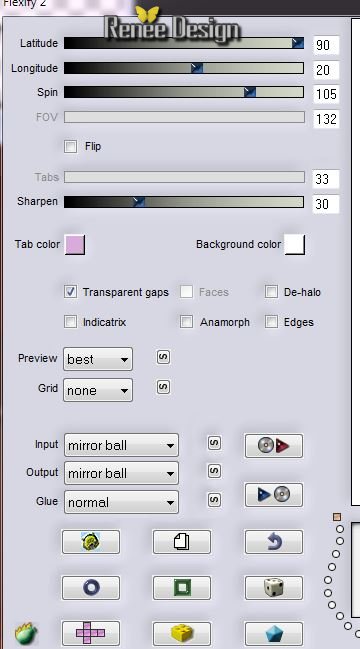Viewport: 360px width, 649px height.
Task: Uncheck Transparent gaps option
Action: pos(70,292)
